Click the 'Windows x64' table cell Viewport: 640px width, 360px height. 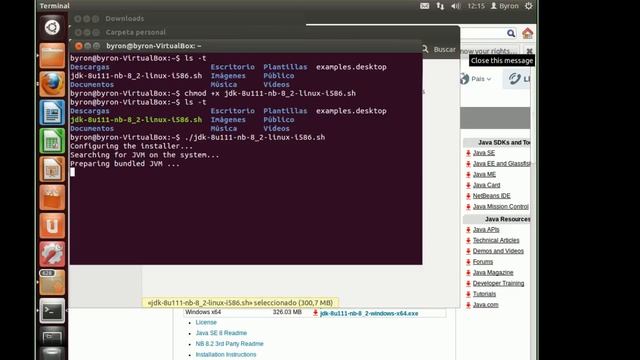[x=203, y=312]
